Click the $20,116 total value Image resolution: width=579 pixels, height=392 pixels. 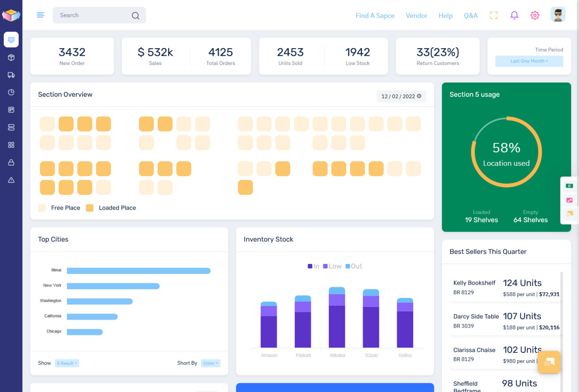(x=549, y=328)
